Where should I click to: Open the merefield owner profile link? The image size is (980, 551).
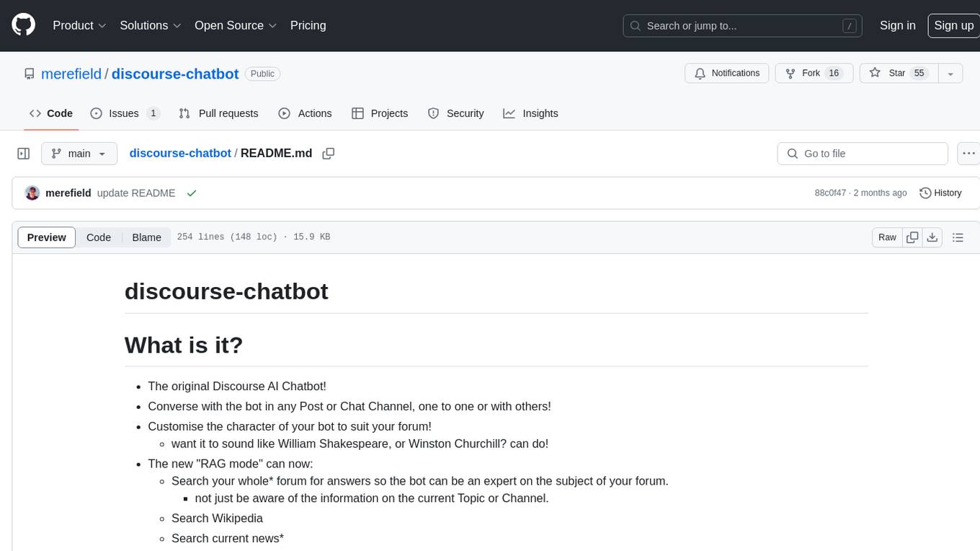(x=71, y=74)
